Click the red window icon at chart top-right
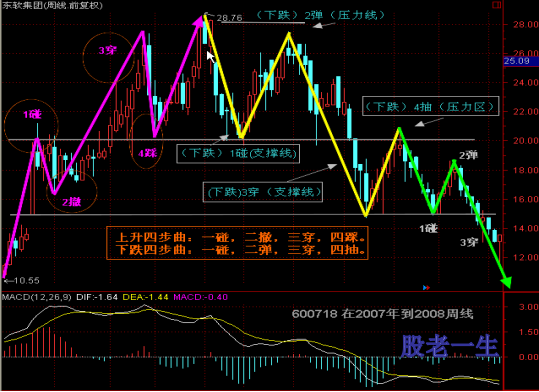Screen dimensions: 539x392 point(496,4)
